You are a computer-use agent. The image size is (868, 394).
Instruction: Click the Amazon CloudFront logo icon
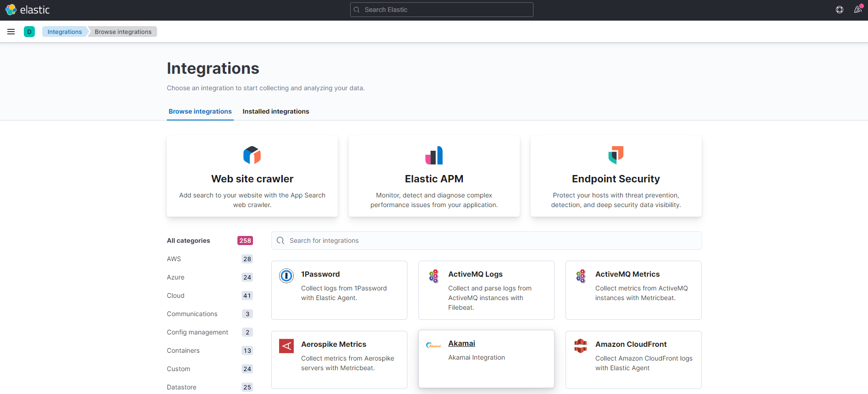coord(581,346)
